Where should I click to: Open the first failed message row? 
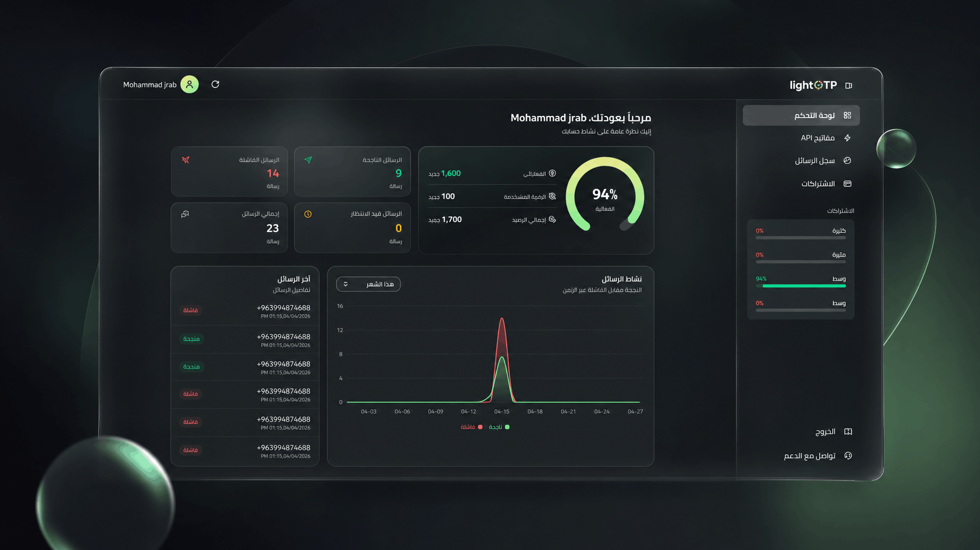click(x=245, y=311)
